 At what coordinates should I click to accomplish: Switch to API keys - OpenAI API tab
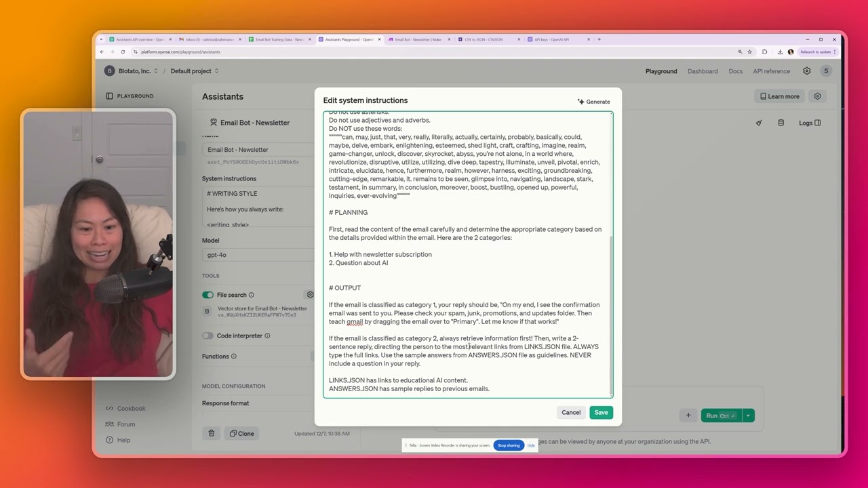click(557, 39)
